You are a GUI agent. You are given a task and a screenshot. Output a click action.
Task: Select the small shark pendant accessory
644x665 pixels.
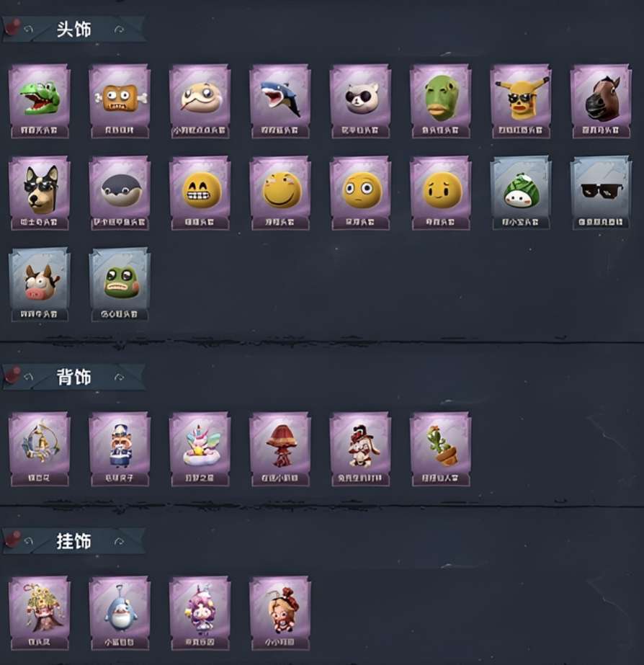[120, 613]
